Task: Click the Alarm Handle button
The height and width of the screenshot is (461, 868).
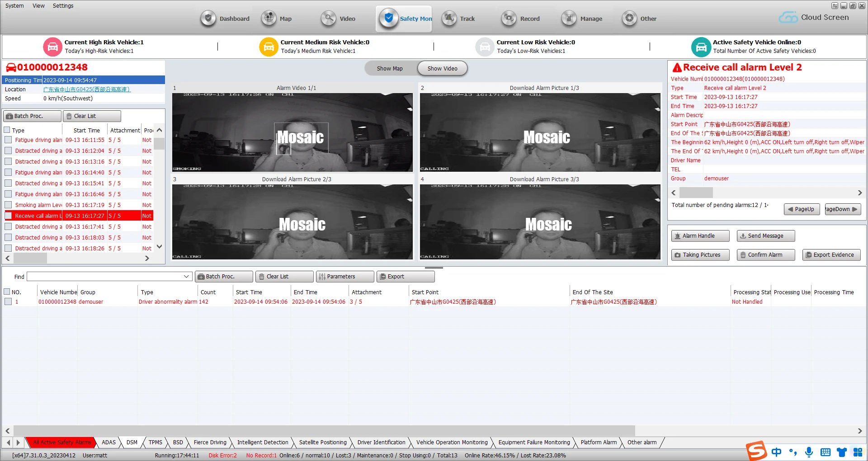Action: [700, 236]
